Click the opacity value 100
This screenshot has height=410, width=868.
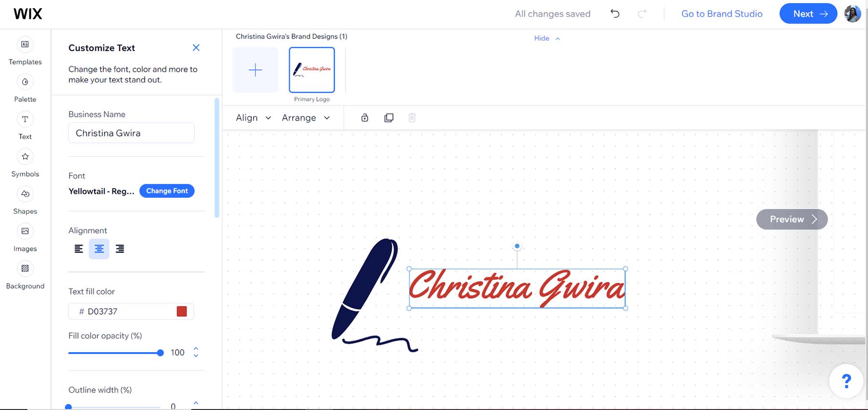pyautogui.click(x=177, y=353)
